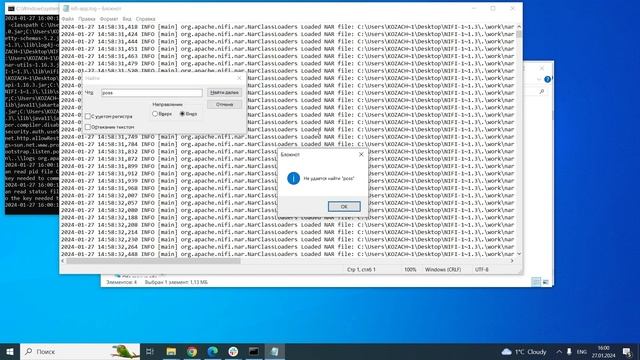
Task: Open the taskbar clock and calendar
Action: [603, 351]
